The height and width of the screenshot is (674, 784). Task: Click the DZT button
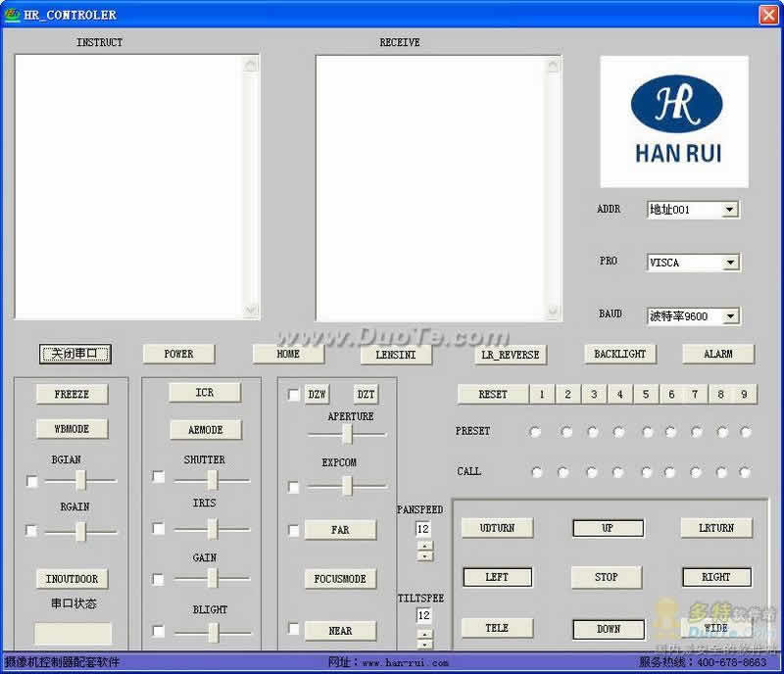(x=366, y=394)
